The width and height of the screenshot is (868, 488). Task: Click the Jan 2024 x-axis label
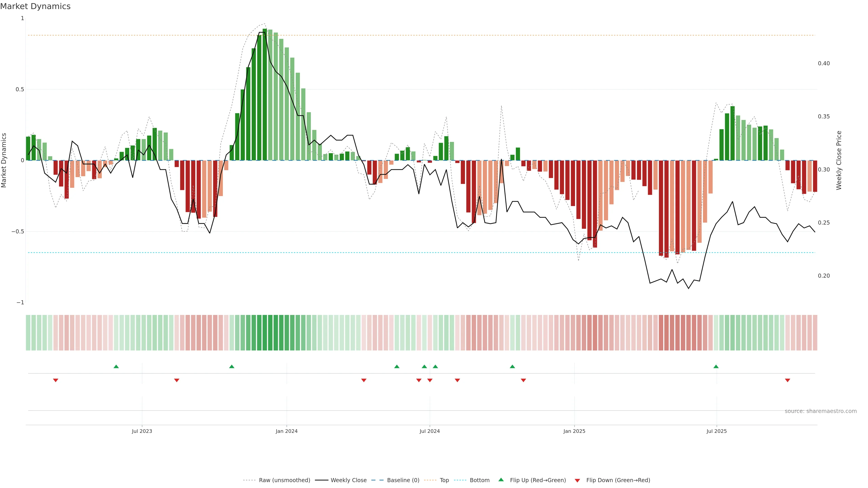pos(286,431)
